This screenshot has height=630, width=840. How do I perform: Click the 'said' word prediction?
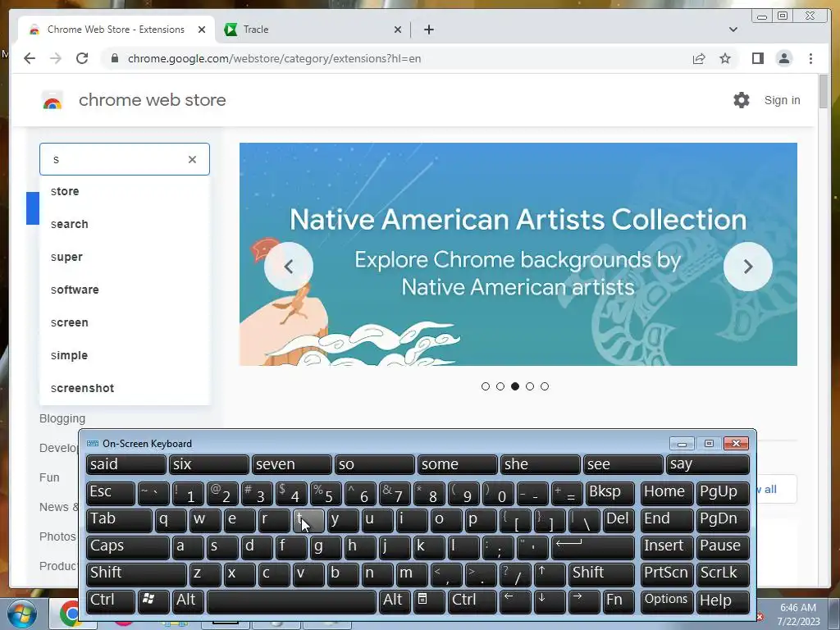[126, 464]
